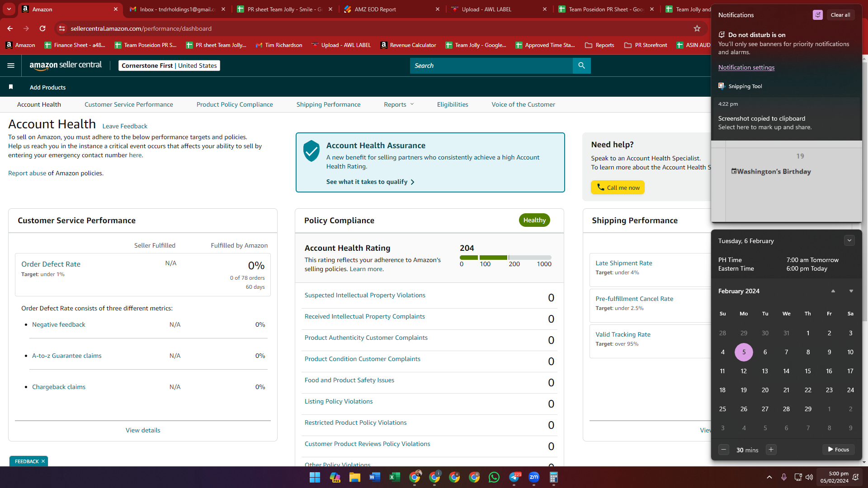Switch to Shipping Performance tab

coord(328,104)
